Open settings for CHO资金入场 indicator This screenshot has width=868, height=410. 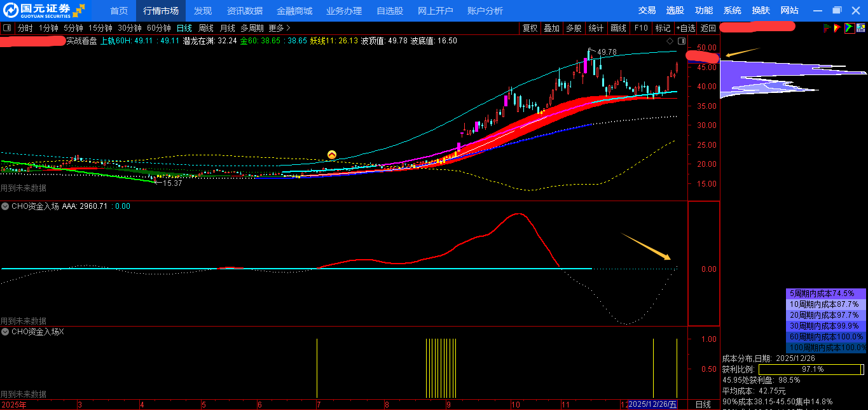coord(5,206)
